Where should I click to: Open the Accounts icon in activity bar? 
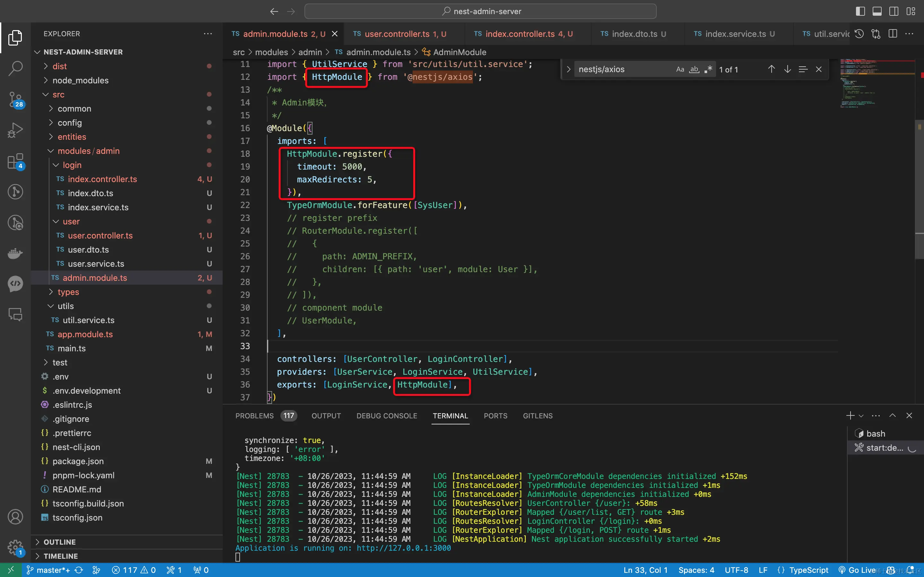click(15, 517)
